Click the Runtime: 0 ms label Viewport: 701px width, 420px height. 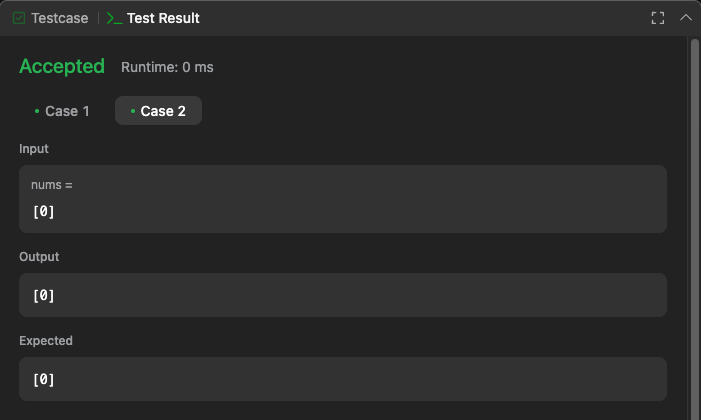click(167, 67)
